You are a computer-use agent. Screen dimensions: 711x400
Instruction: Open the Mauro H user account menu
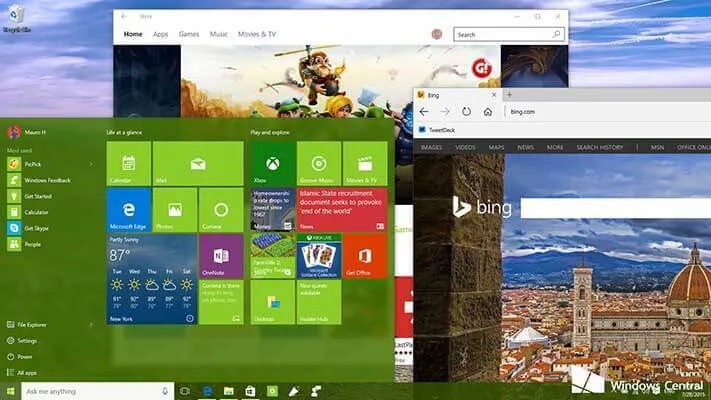pyautogui.click(x=27, y=132)
